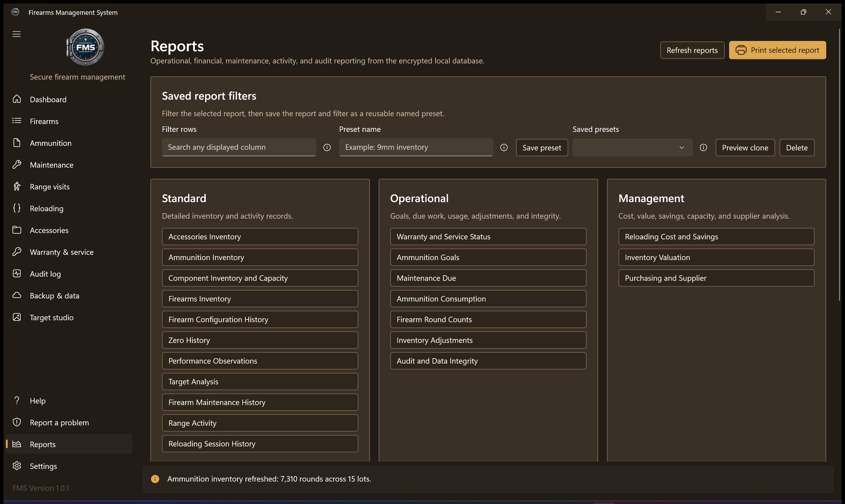Open Backup & data cloud icon
This screenshot has height=504, width=845.
click(17, 295)
